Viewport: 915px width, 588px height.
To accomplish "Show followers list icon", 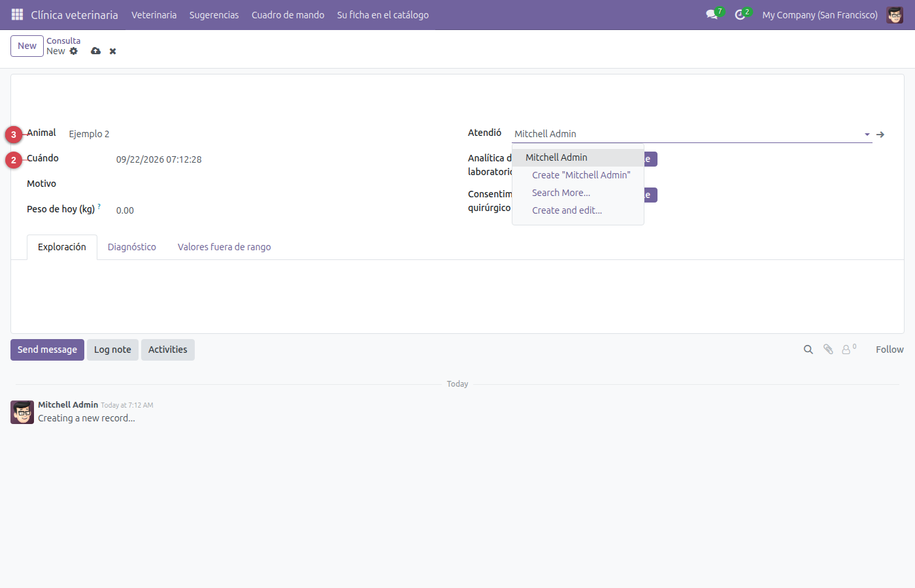I will tap(849, 350).
